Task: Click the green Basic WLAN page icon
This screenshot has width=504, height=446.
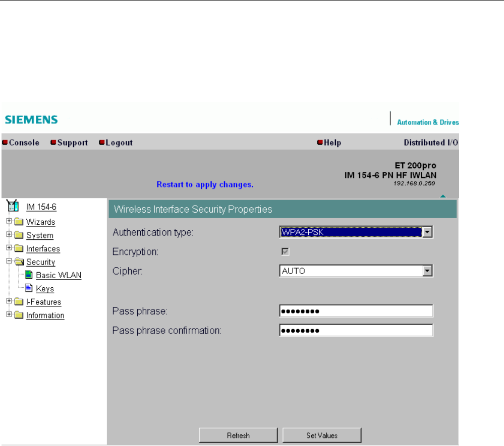Action: tap(29, 275)
